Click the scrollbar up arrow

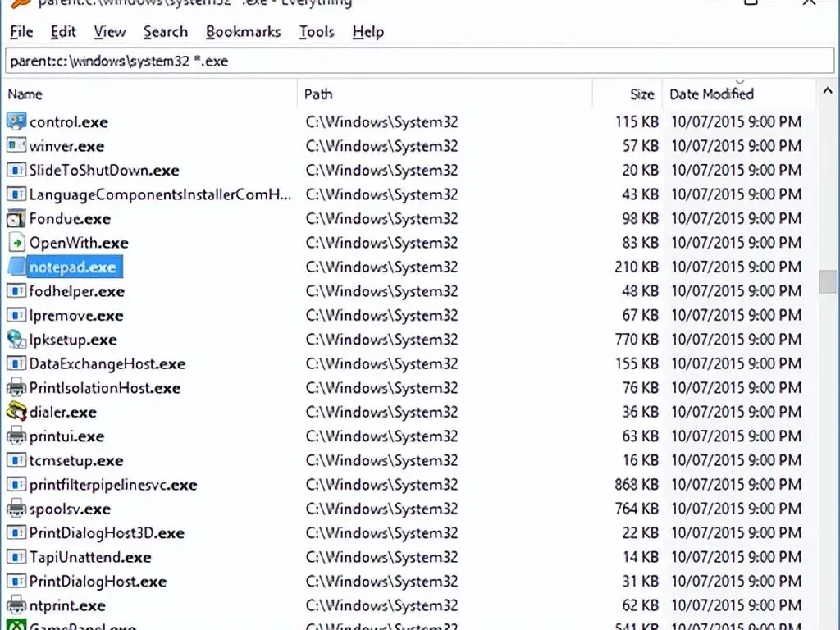point(827,91)
